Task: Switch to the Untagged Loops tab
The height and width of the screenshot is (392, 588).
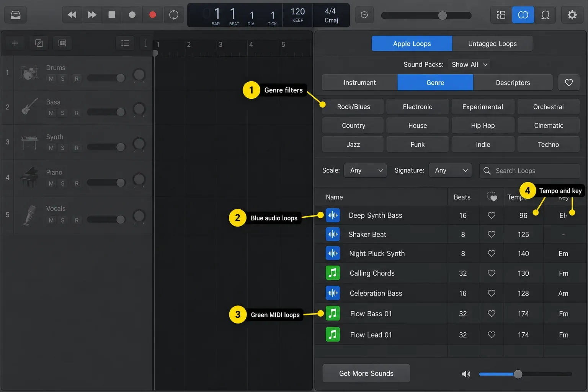Action: 492,44
